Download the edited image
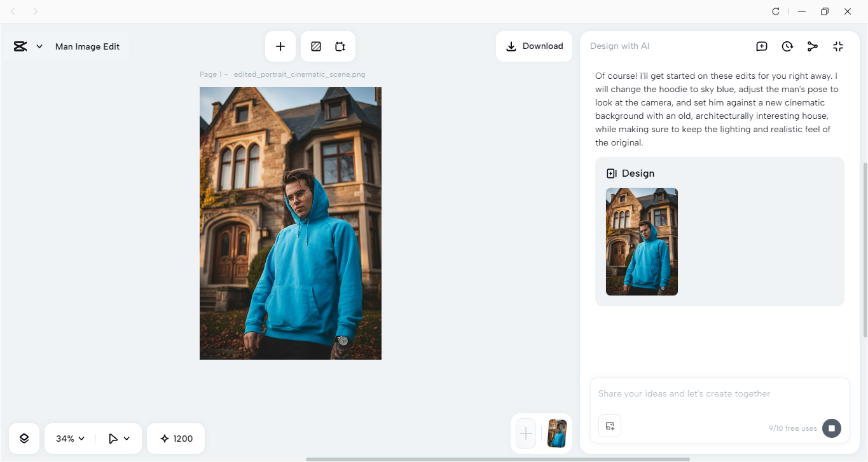This screenshot has width=868, height=462. [534, 46]
